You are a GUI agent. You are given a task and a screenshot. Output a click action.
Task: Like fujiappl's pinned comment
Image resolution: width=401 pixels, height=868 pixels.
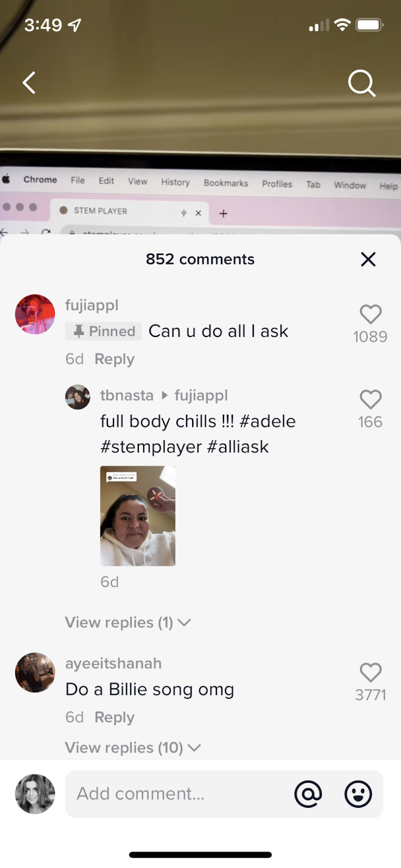[x=371, y=314]
